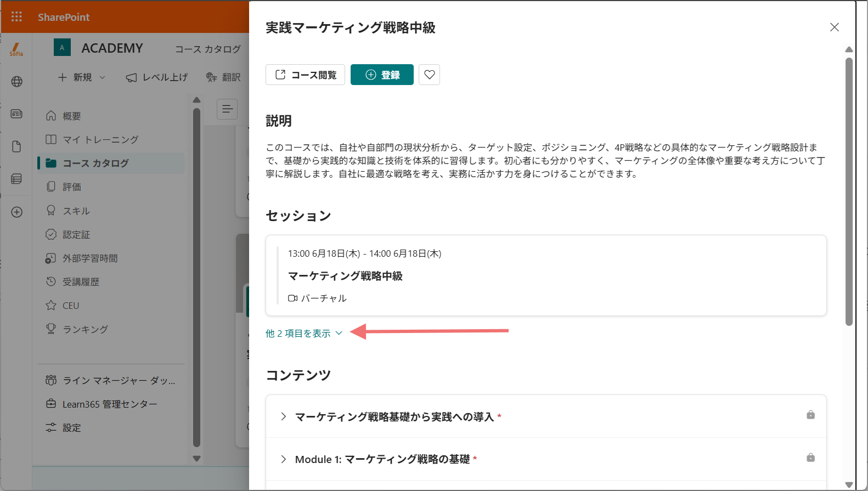Open the SharePoint app launcher grid
The image size is (868, 491).
[x=16, y=16]
